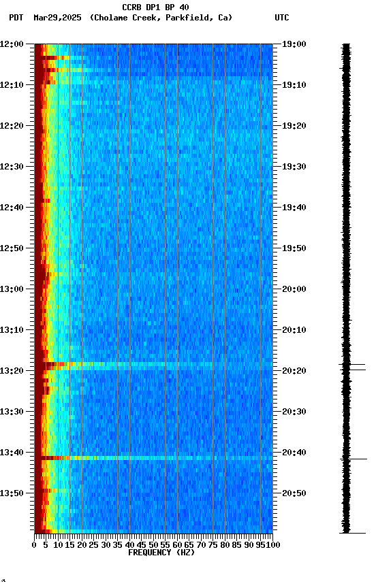Click the 100 Hz frequency axis label

click(273, 545)
